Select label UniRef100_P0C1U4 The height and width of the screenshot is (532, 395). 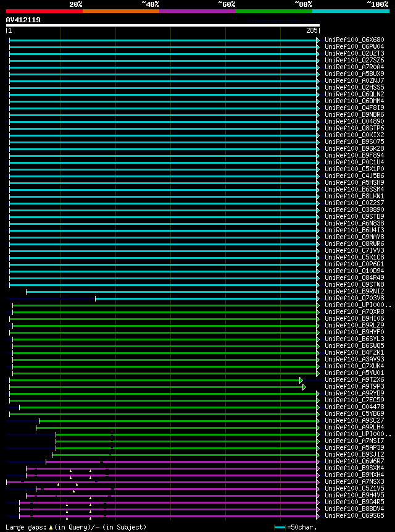(354, 162)
